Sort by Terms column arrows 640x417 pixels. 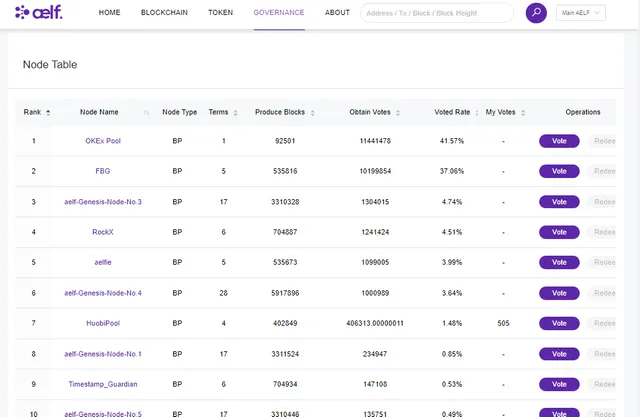coord(236,113)
